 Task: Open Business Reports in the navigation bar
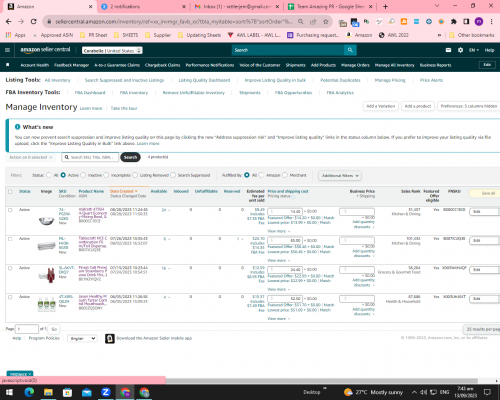(x=435, y=65)
